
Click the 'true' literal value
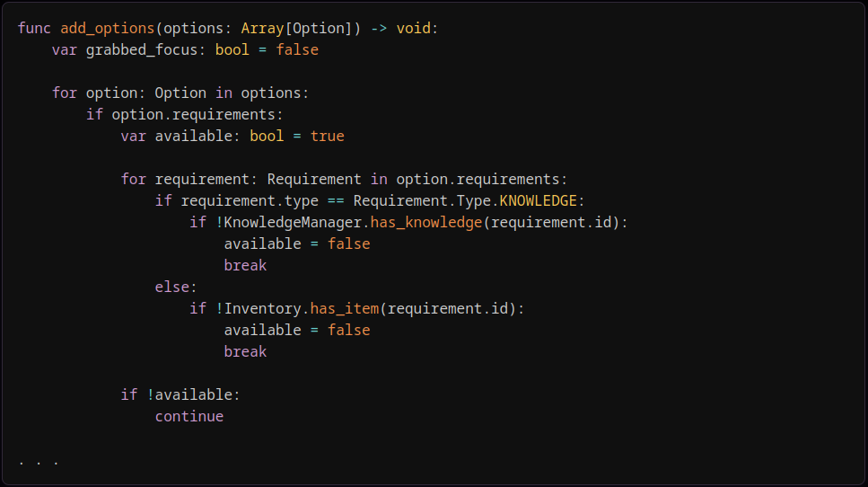tap(328, 136)
